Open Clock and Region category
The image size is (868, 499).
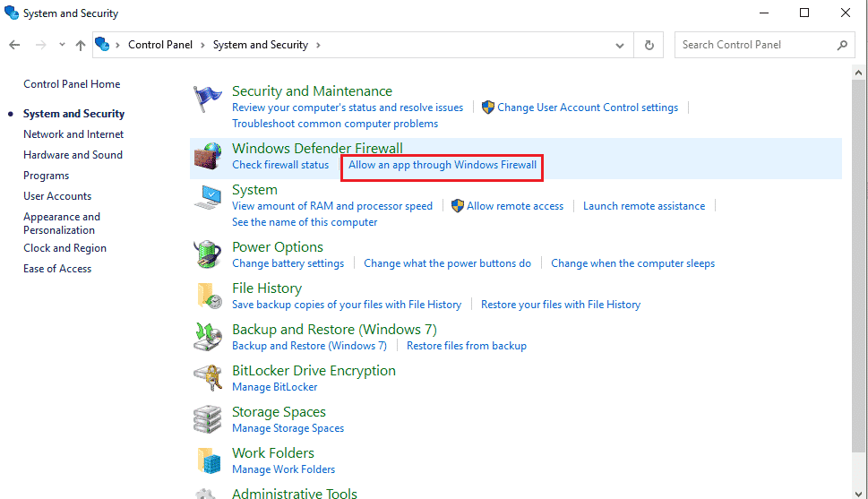click(x=64, y=248)
